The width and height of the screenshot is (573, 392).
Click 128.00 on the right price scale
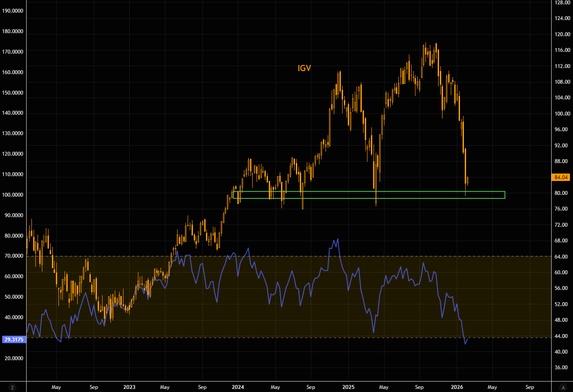pyautogui.click(x=561, y=3)
